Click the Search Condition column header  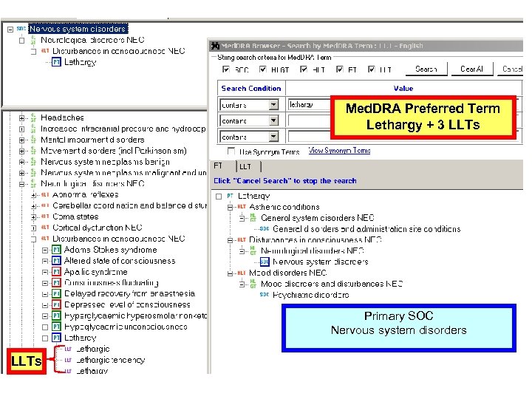tap(251, 88)
